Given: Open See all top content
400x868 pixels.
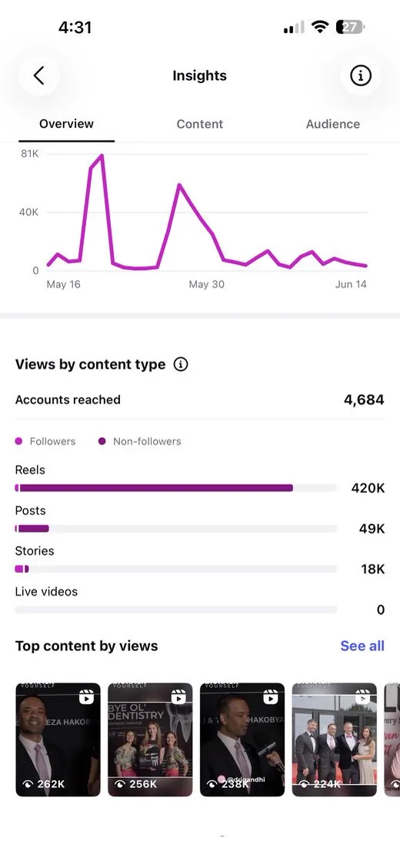Looking at the screenshot, I should tap(362, 646).
